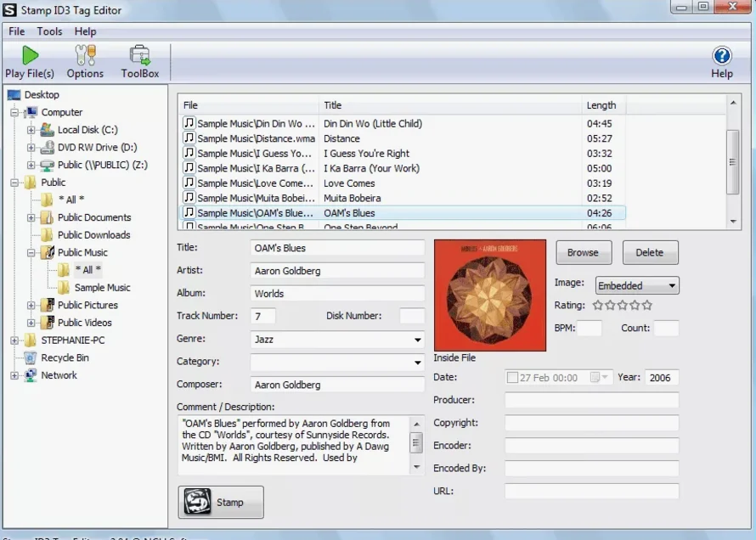Select the Public Downloads folder
Image resolution: width=756 pixels, height=540 pixels.
coord(94,235)
